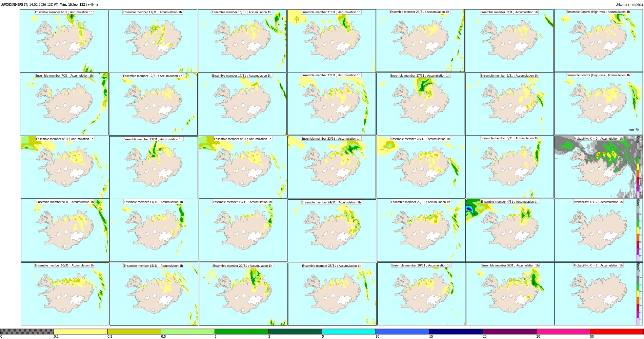Click the checkered 0–0.1 legend swatch
This screenshot has width=644, height=339.
tap(27, 332)
